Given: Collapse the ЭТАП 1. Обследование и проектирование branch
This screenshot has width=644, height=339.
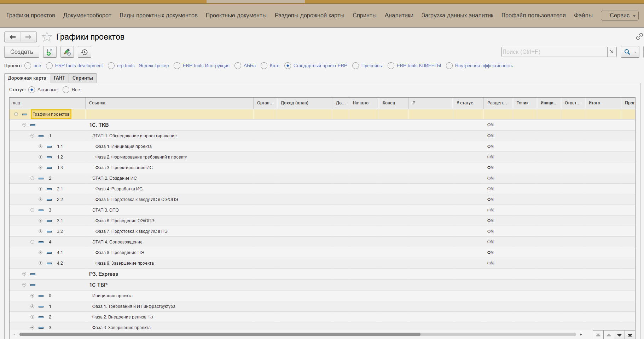Looking at the screenshot, I should 32,136.
